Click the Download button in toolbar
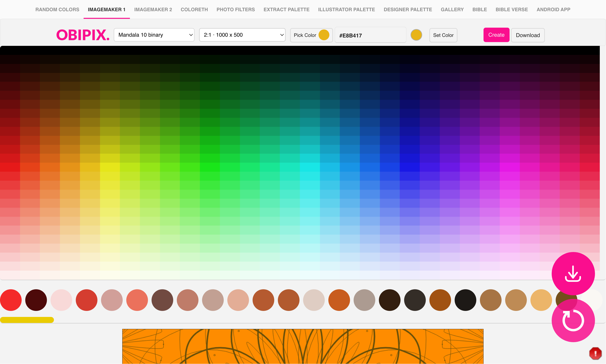This screenshot has width=606, height=364. [x=527, y=35]
